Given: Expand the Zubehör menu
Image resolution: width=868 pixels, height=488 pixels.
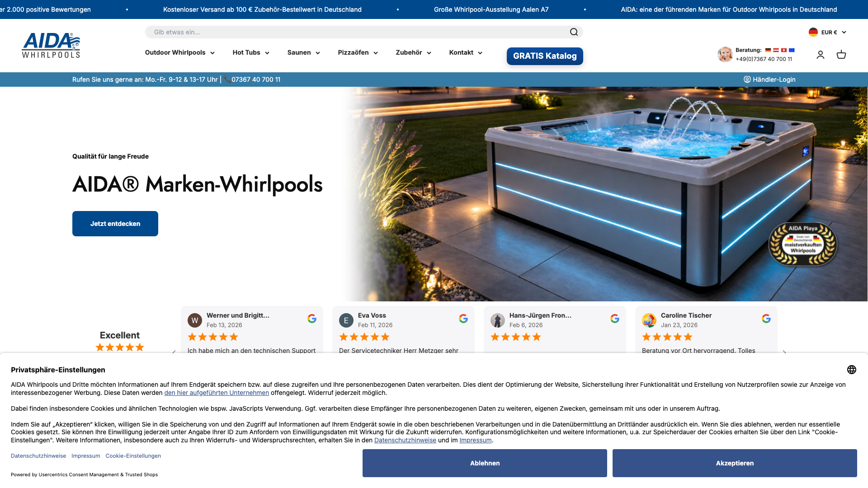Looking at the screenshot, I should tap(413, 52).
